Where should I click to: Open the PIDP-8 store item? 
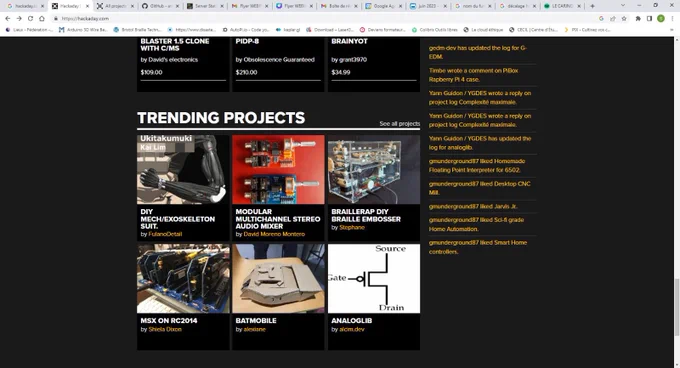pos(247,41)
